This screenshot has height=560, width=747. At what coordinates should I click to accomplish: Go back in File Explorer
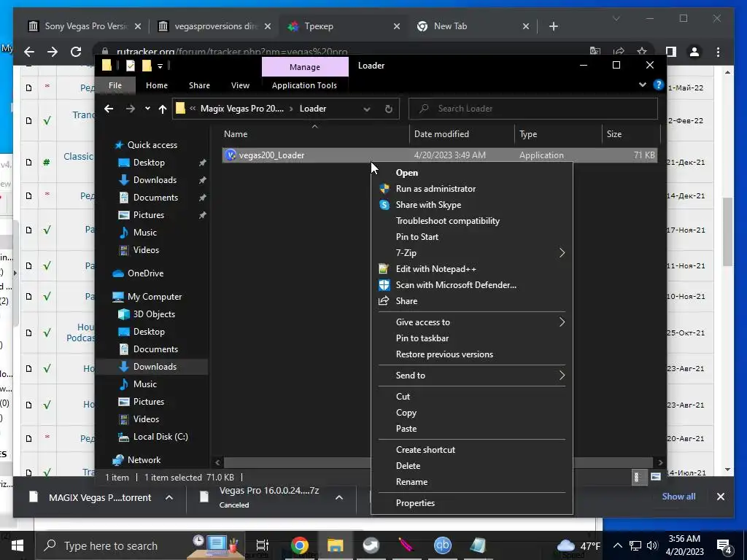tap(109, 109)
